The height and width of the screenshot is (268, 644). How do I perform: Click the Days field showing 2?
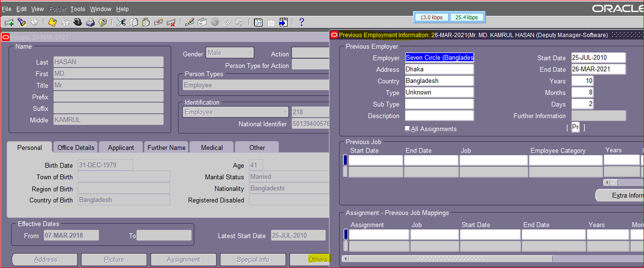[583, 104]
